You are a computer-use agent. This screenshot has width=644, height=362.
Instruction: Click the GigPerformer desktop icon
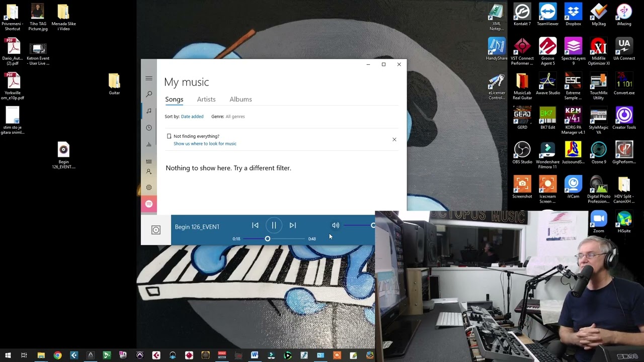pos(624,153)
